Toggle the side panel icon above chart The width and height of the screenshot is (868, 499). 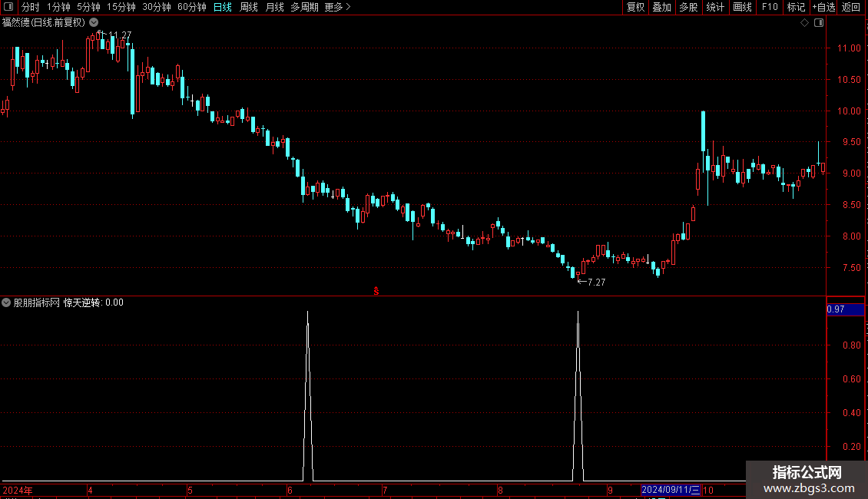(x=819, y=23)
